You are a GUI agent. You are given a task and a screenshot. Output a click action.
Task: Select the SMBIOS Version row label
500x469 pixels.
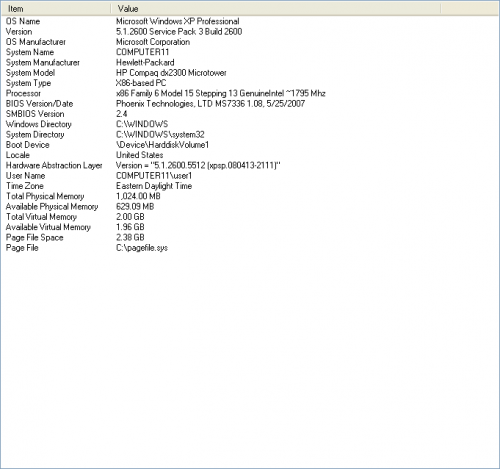(35, 114)
